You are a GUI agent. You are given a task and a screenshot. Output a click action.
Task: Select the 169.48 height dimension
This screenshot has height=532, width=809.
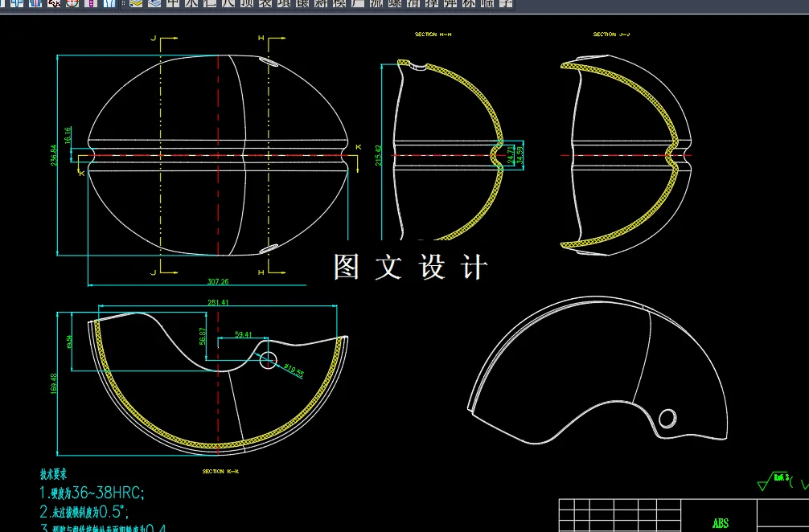click(x=54, y=384)
